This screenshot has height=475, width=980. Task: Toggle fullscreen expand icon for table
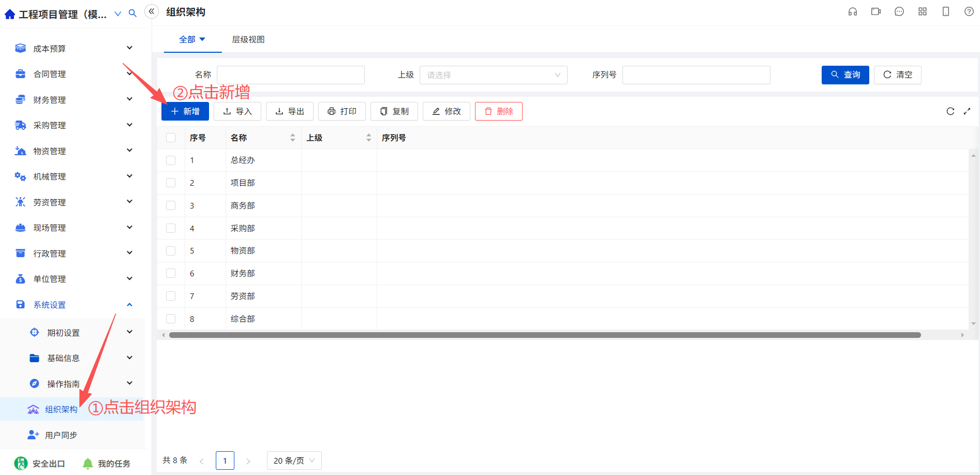pyautogui.click(x=967, y=111)
